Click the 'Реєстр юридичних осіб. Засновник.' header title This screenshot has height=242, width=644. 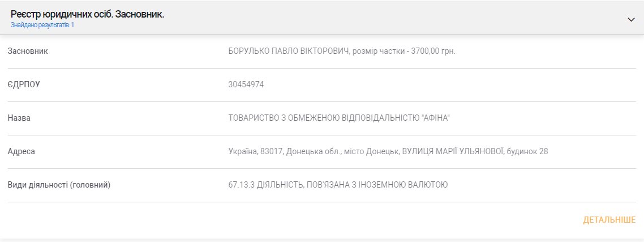pyautogui.click(x=87, y=14)
